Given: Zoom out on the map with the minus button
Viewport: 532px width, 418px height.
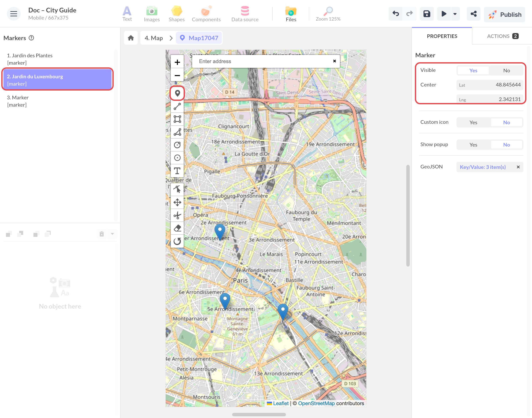Looking at the screenshot, I should point(177,75).
